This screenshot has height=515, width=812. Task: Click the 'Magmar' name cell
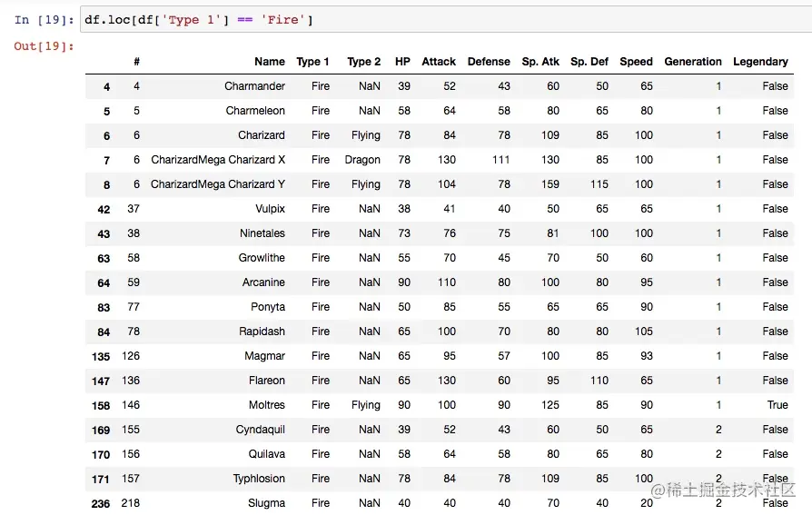264,356
